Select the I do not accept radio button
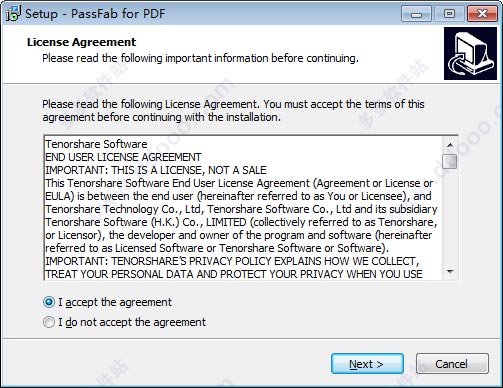503x388 pixels. [49, 322]
